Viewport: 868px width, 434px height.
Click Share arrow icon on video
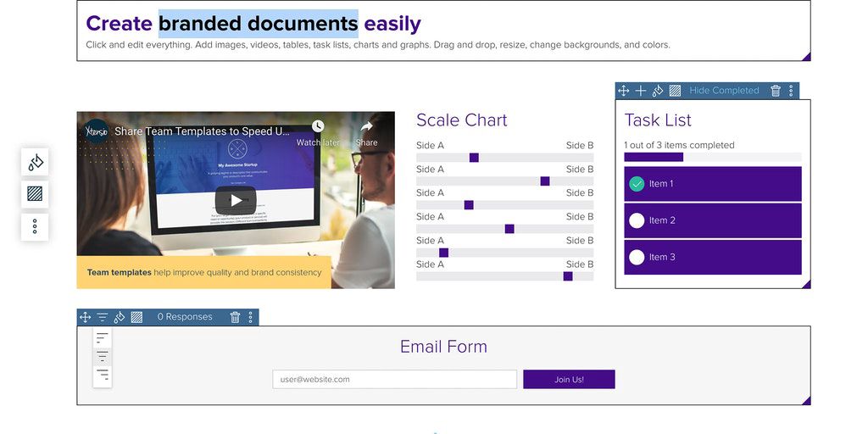(x=366, y=127)
